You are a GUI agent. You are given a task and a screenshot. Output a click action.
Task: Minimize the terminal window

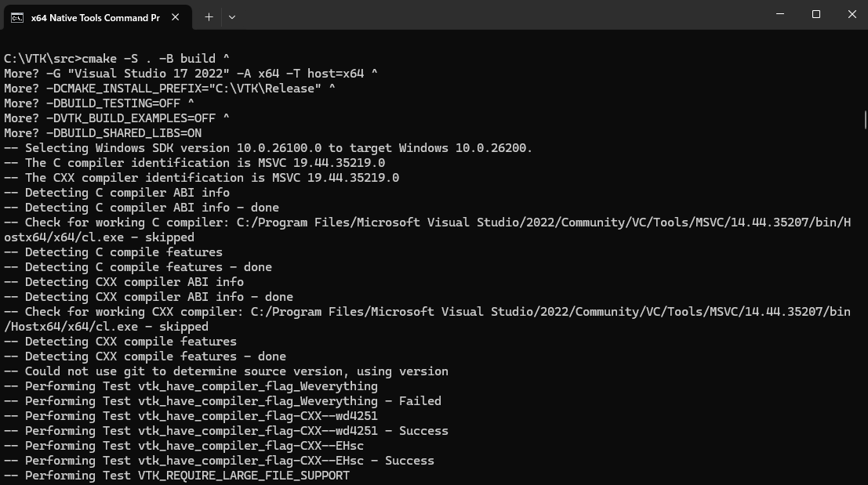pyautogui.click(x=780, y=14)
